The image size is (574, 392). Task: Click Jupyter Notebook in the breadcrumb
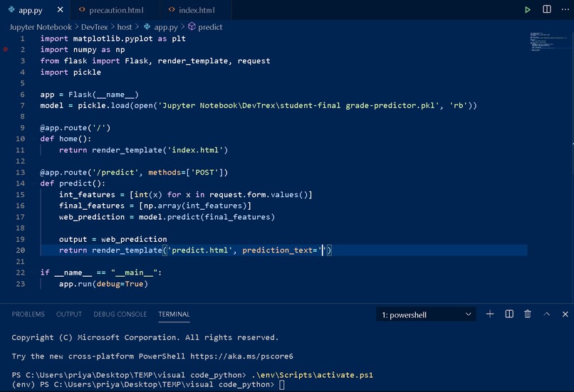click(41, 27)
